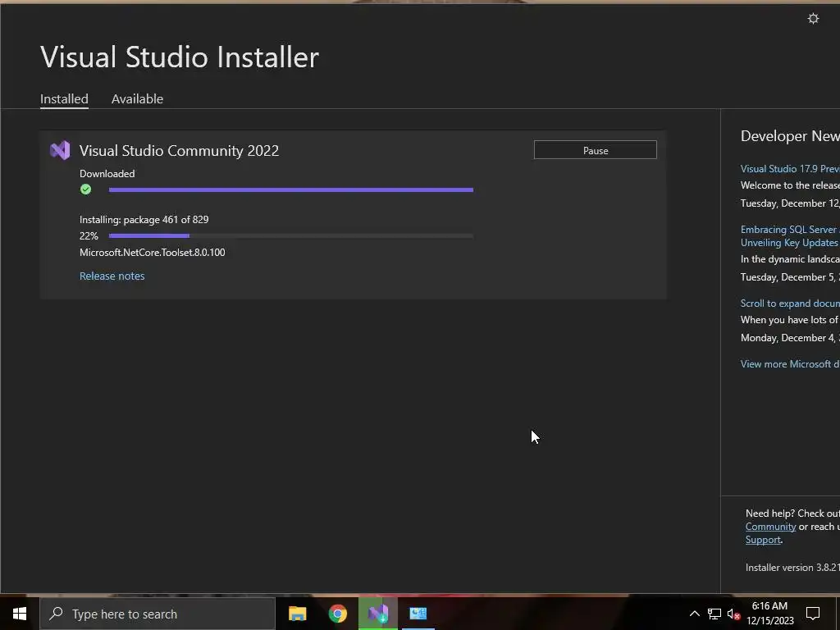Switch to the Installed tab

pyautogui.click(x=64, y=99)
